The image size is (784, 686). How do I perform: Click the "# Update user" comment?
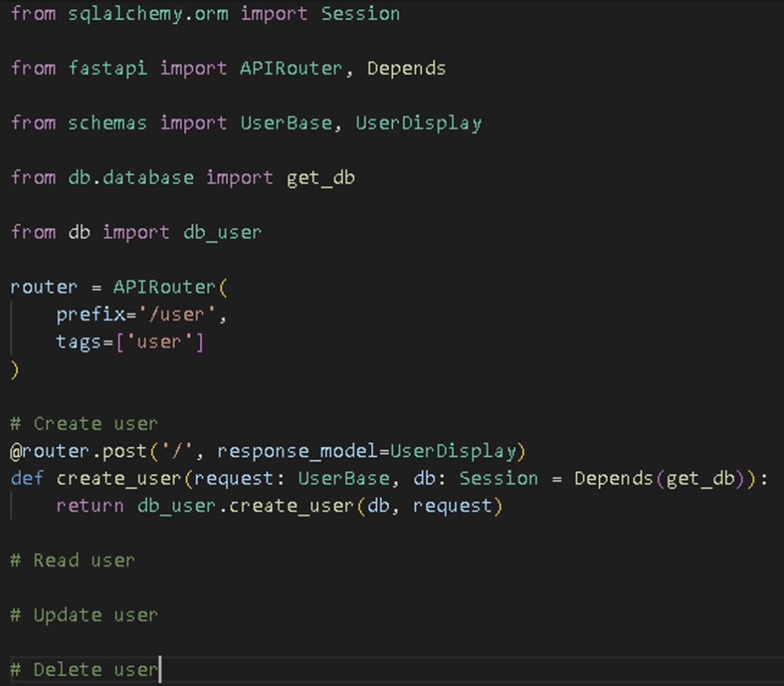[x=84, y=615]
